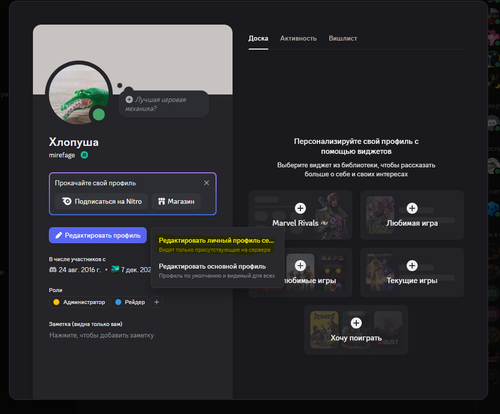The image size is (500, 414).
Task: Select Редактировать личный профиль сервера menu item
Action: click(217, 245)
